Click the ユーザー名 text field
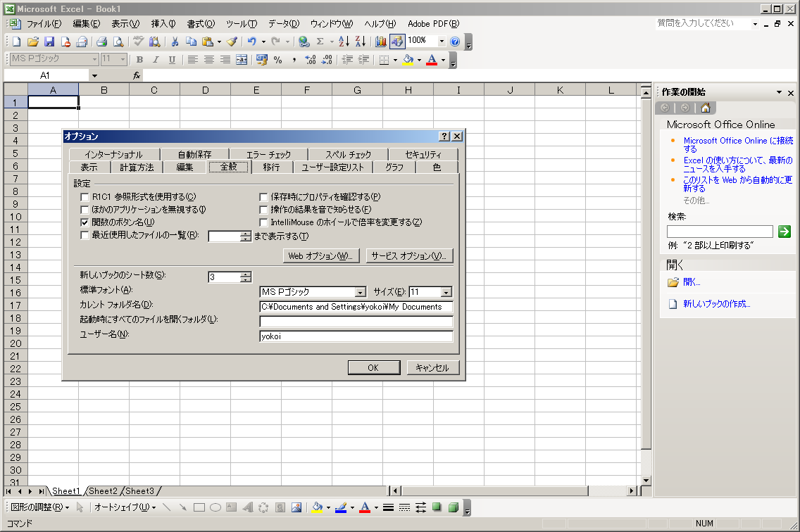Viewport: 800px width, 532px height. point(356,336)
